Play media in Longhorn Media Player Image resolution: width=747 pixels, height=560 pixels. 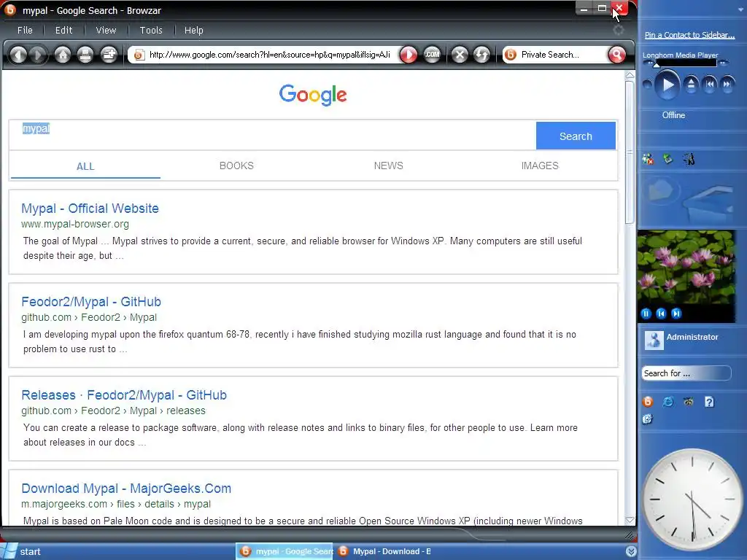(x=667, y=85)
